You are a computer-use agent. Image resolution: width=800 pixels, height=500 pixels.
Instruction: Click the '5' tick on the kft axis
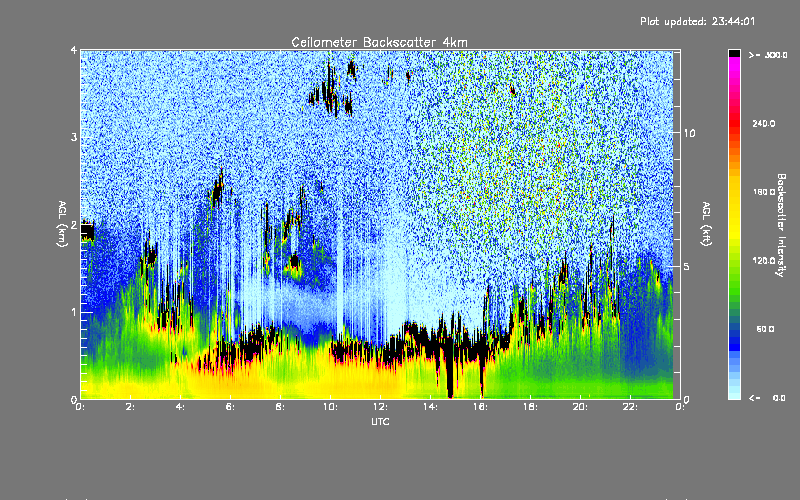[x=686, y=266]
